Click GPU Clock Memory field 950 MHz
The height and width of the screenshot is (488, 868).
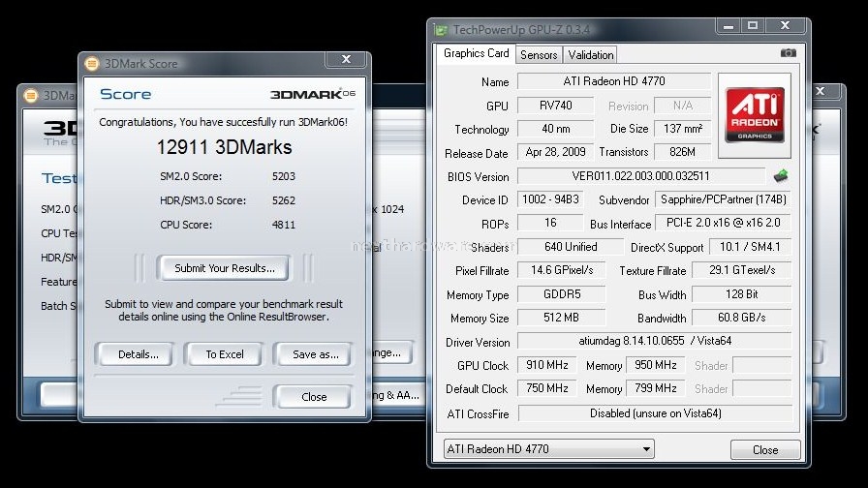click(656, 365)
